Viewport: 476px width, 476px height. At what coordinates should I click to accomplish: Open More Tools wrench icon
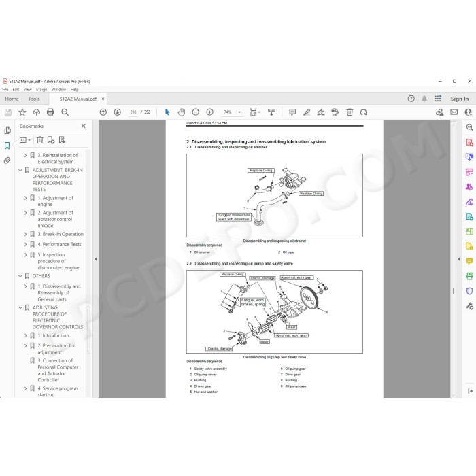(x=469, y=306)
